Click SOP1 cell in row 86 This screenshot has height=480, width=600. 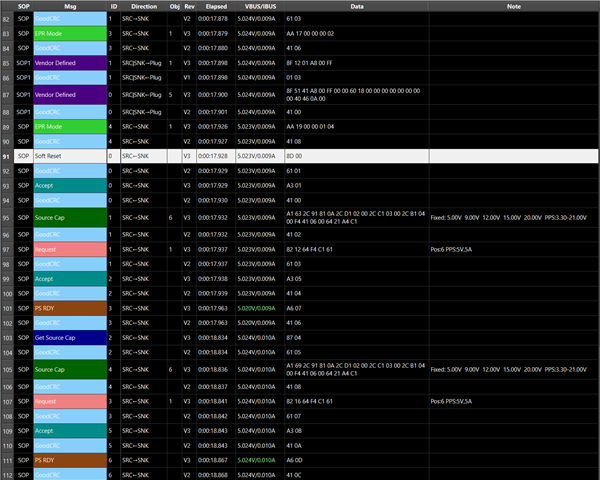point(23,78)
